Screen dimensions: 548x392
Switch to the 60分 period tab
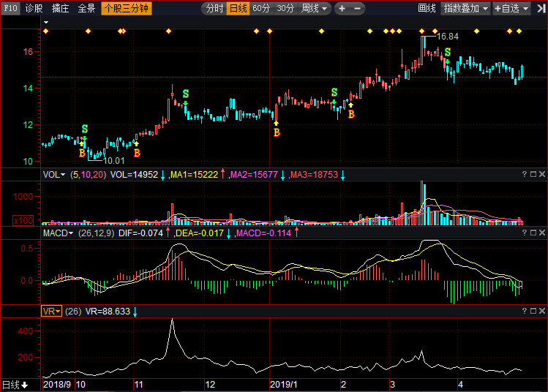click(261, 8)
